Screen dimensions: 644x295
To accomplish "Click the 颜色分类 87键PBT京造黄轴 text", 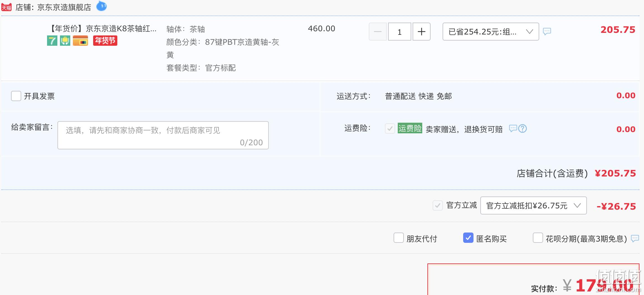I will click(223, 48).
